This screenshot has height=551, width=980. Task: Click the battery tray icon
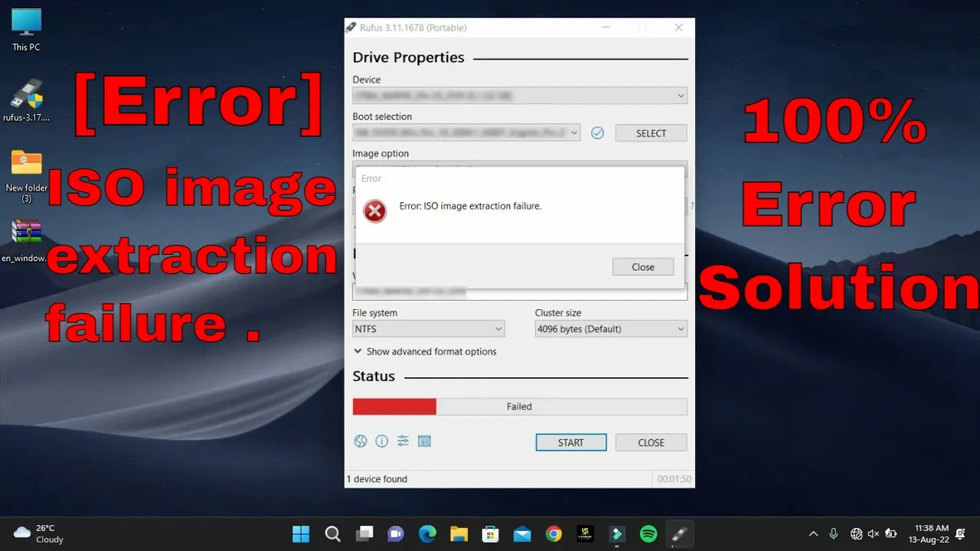point(890,533)
